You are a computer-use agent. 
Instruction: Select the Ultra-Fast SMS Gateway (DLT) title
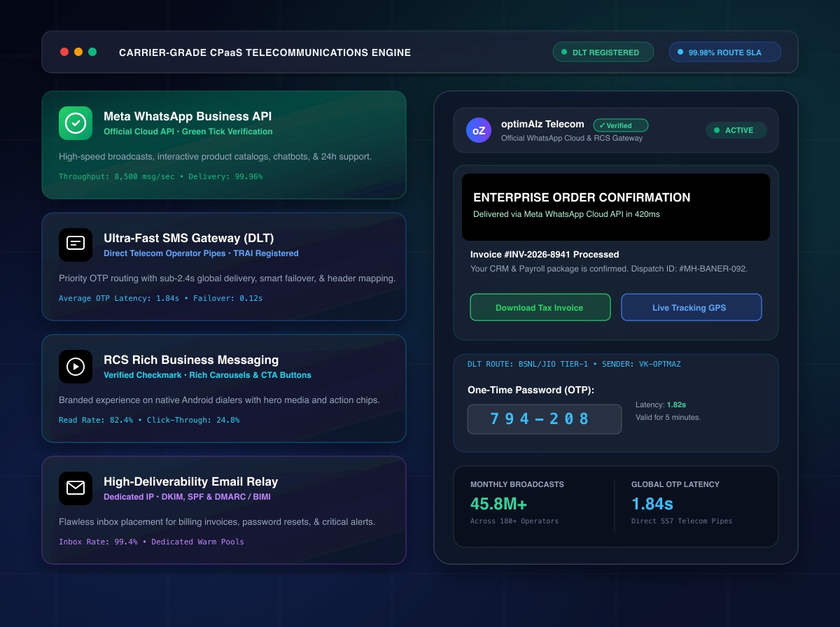[189, 239]
